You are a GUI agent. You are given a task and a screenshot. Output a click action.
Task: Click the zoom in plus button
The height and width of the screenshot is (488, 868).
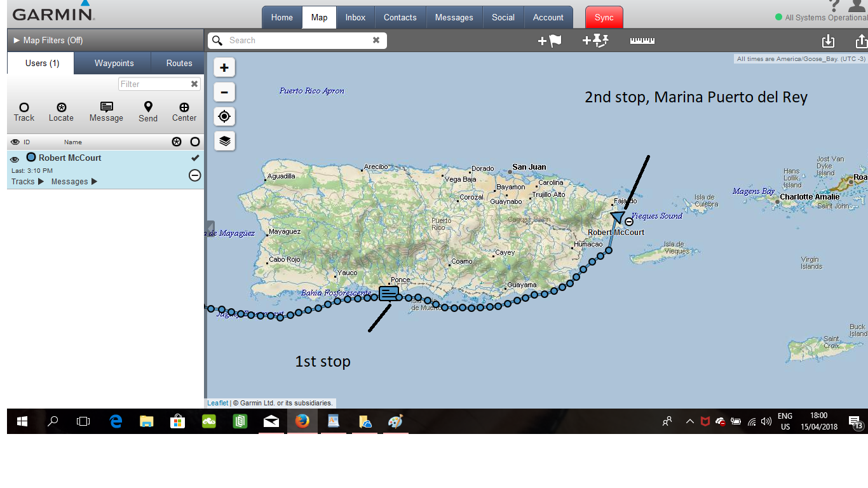pyautogui.click(x=224, y=67)
